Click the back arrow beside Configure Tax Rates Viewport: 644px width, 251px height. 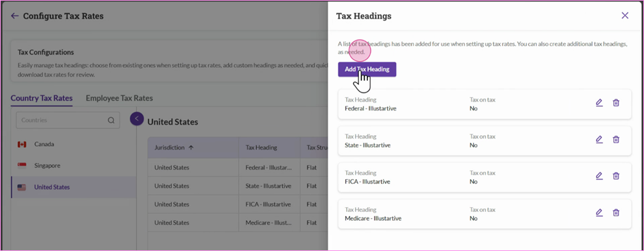pyautogui.click(x=15, y=16)
